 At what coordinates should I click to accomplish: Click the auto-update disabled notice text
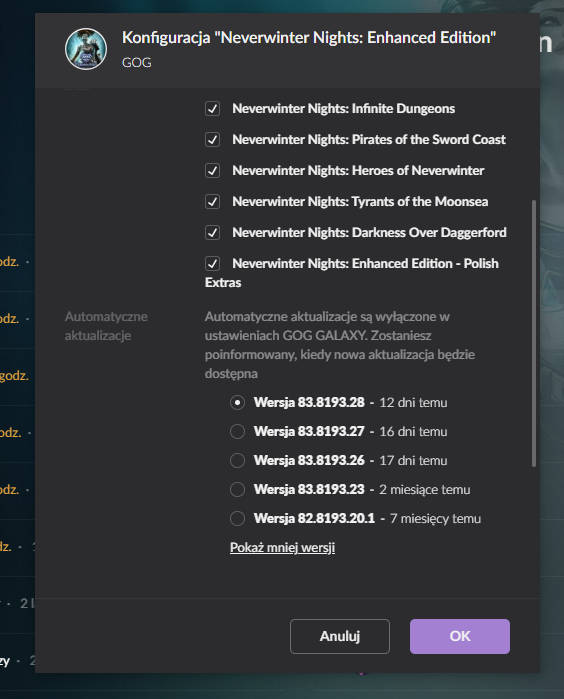pyautogui.click(x=340, y=345)
